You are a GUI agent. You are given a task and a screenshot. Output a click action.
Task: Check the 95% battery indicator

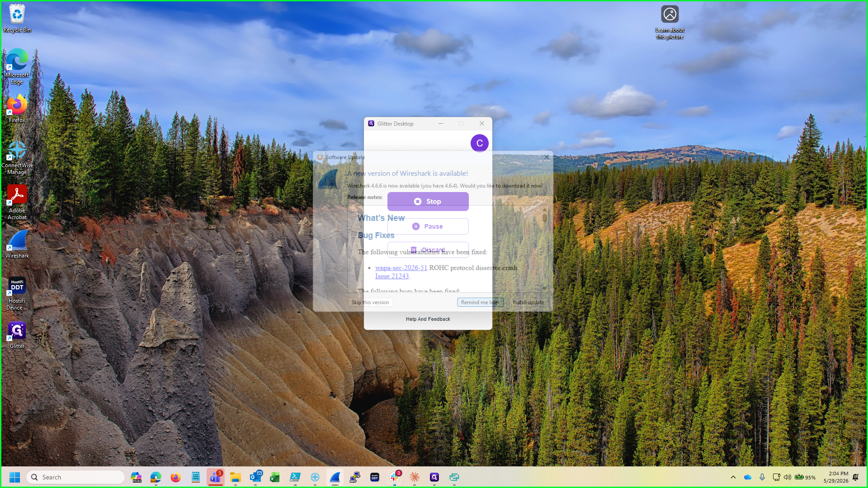pyautogui.click(x=805, y=477)
